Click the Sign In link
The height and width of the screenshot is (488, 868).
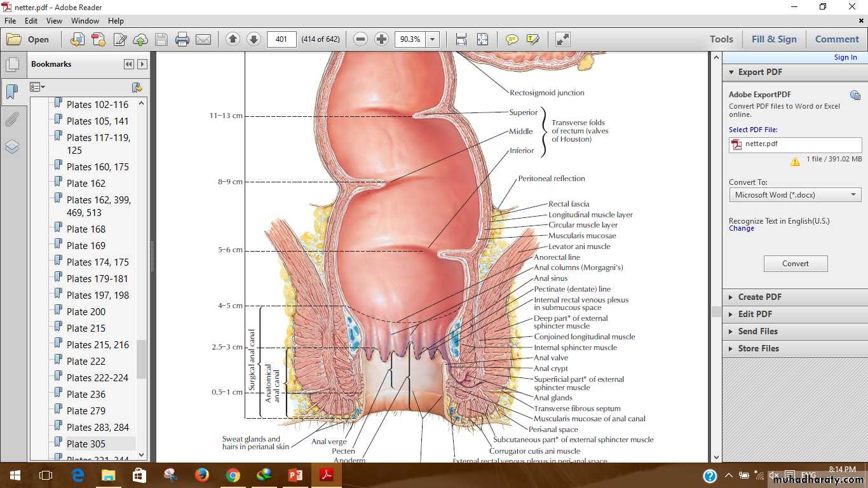845,57
